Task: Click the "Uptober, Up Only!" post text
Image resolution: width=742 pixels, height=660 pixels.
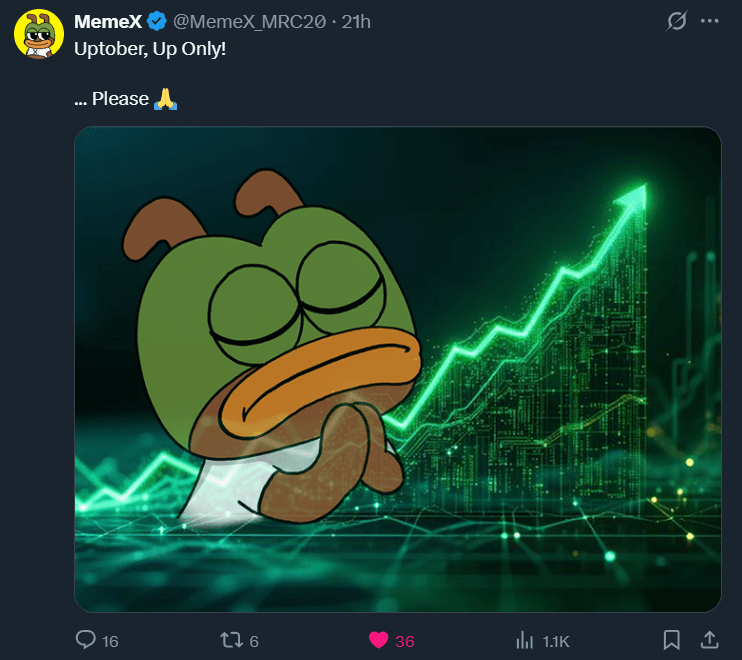Action: tap(150, 48)
